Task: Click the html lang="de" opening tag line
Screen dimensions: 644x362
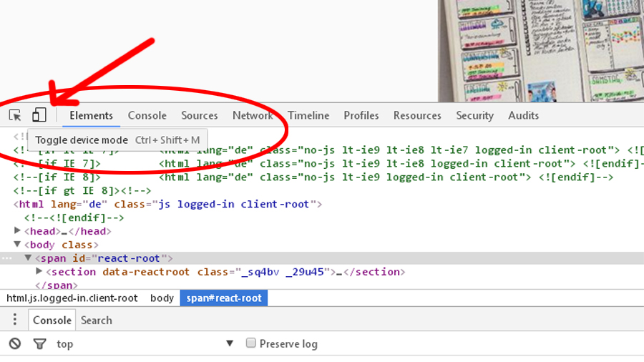Action: pyautogui.click(x=167, y=204)
